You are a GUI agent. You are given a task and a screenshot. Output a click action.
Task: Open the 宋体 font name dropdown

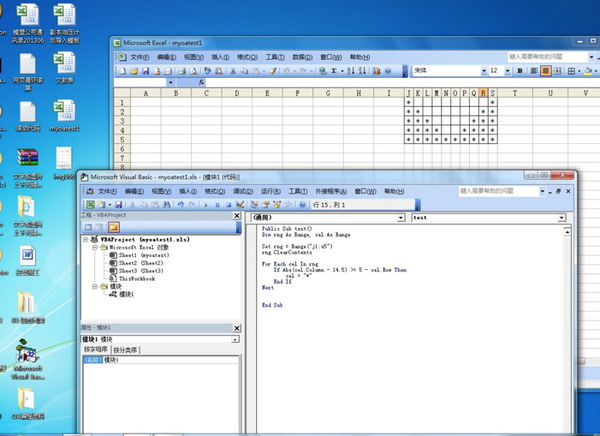pos(484,71)
